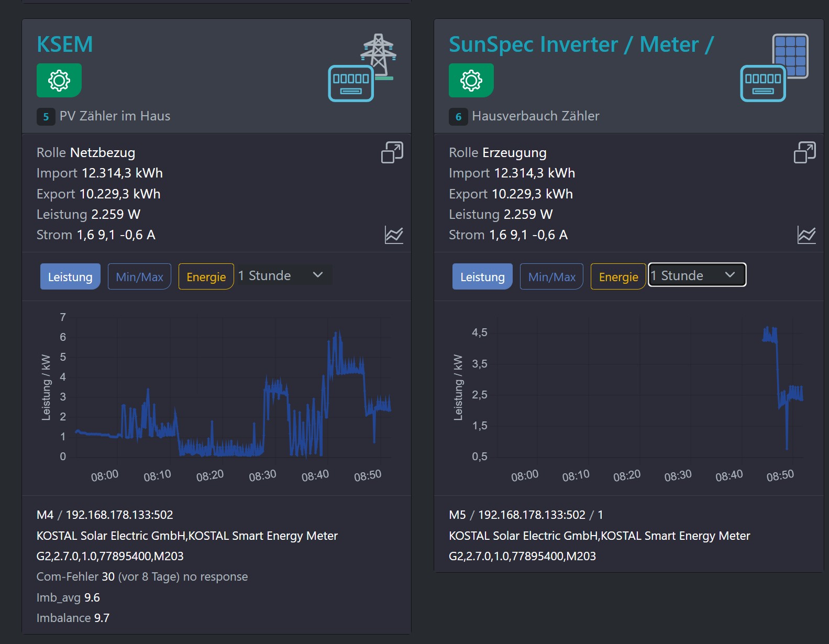Image resolution: width=829 pixels, height=644 pixels.
Task: Open settings gear on KSEM card
Action: pos(59,81)
